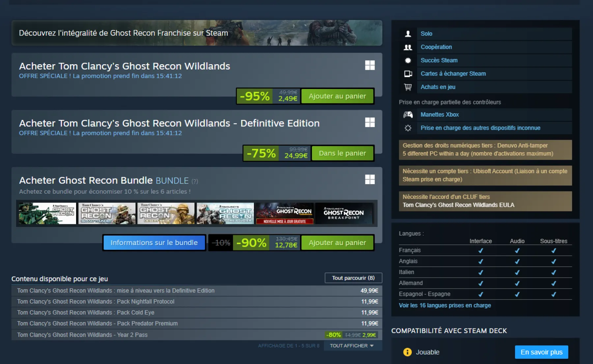Open the Definitive Edition upgrade DLC row

point(197,291)
